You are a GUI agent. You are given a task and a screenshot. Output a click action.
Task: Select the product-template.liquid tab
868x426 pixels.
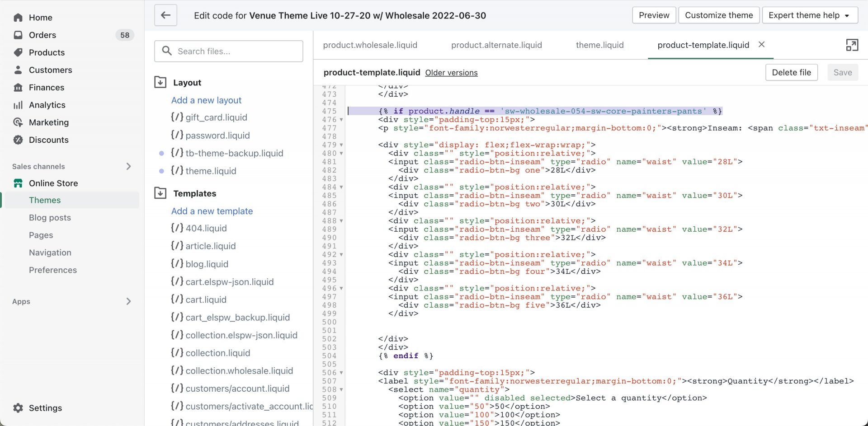[x=703, y=45]
